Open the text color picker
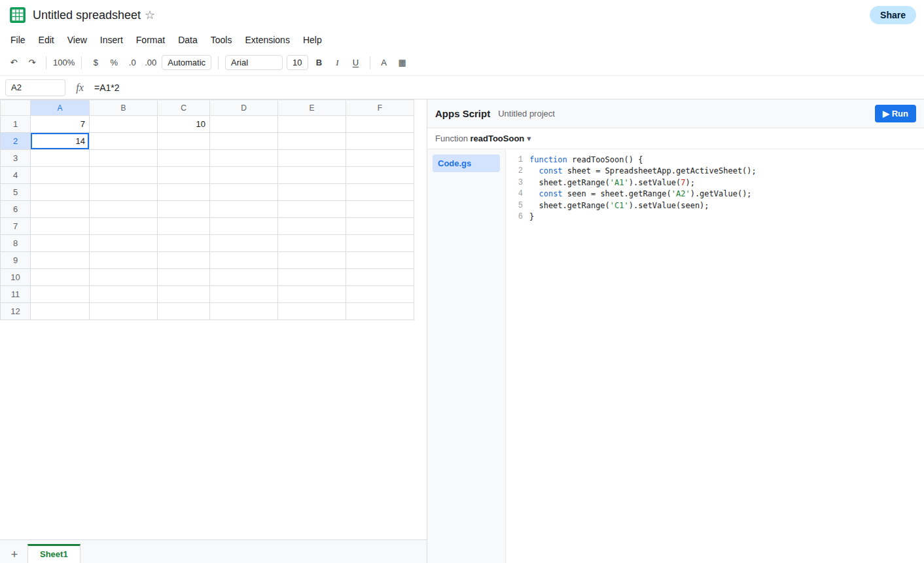Viewport: 924px width, 563px height. pos(383,63)
